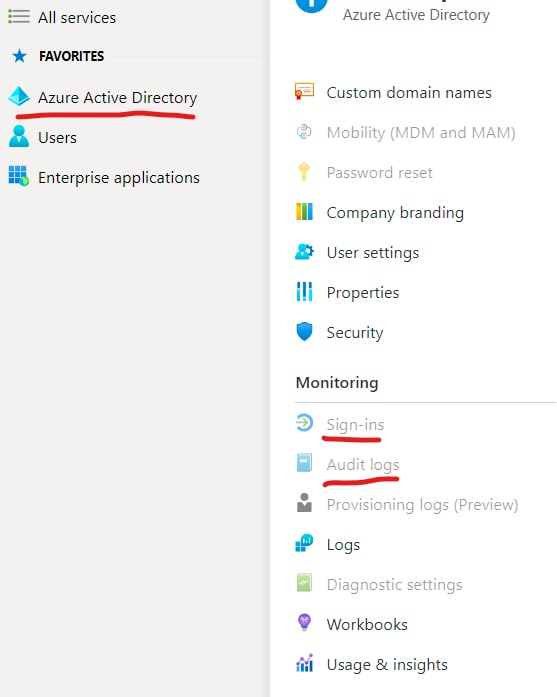557x697 pixels.
Task: Click the Azure Active Directory pyramid icon
Action: 19,96
